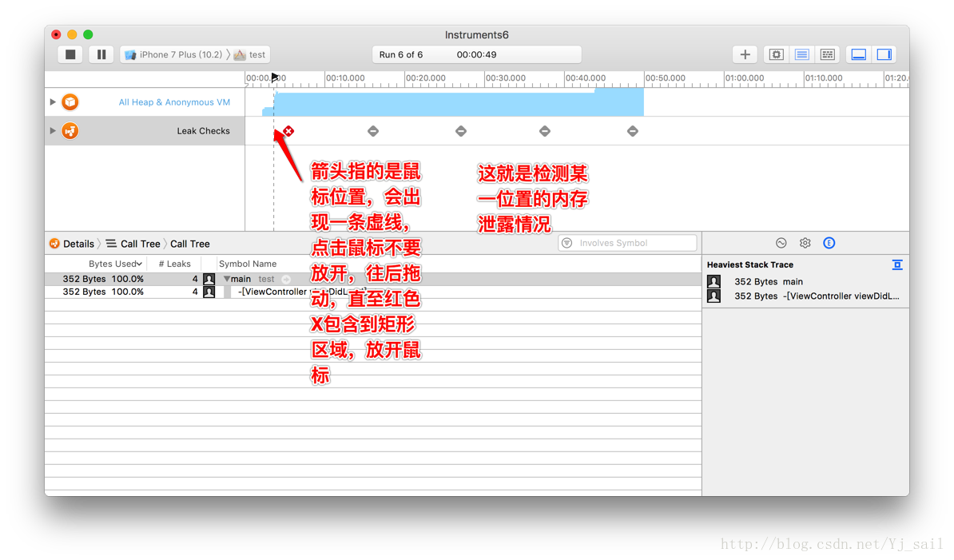Open the Details menu in the jump bar

pos(73,244)
